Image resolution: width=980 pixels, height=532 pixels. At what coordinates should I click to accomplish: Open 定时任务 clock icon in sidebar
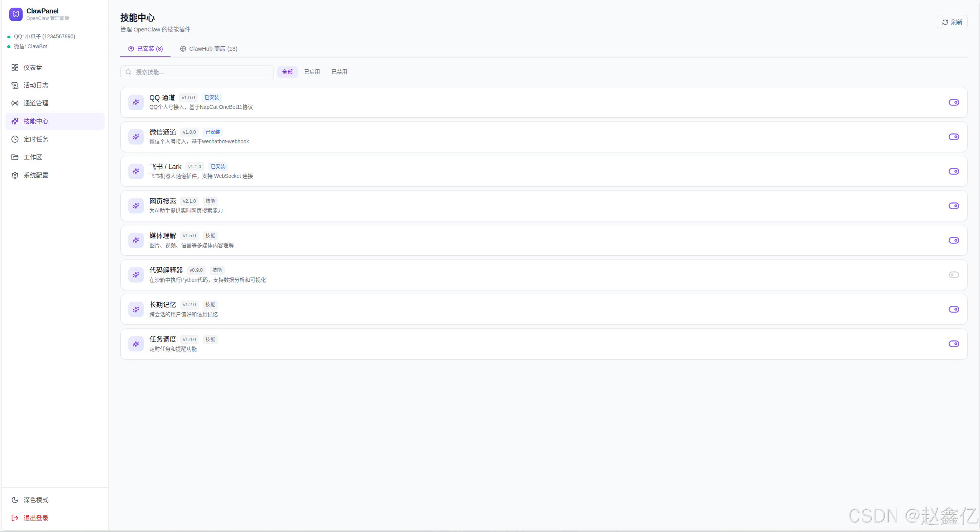pyautogui.click(x=15, y=139)
